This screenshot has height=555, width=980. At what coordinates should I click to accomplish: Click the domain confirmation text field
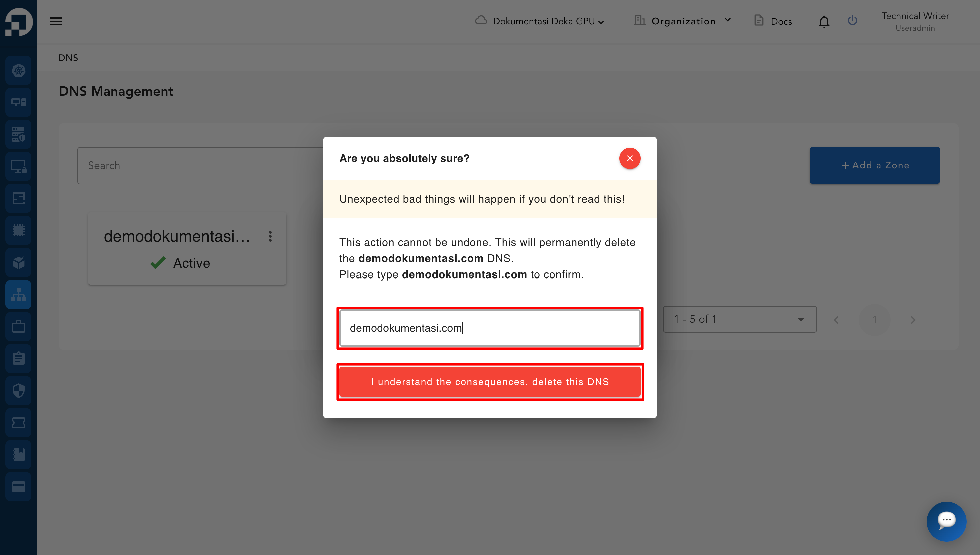tap(490, 328)
